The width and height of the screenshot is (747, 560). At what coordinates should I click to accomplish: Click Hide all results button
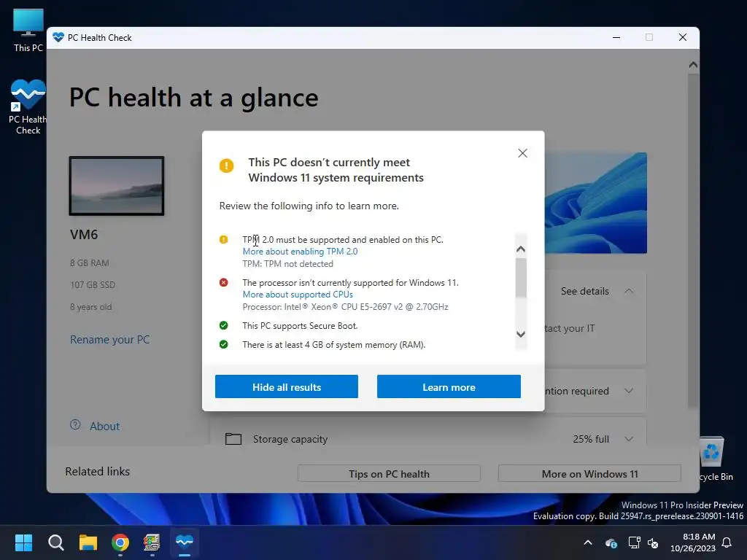tap(286, 386)
